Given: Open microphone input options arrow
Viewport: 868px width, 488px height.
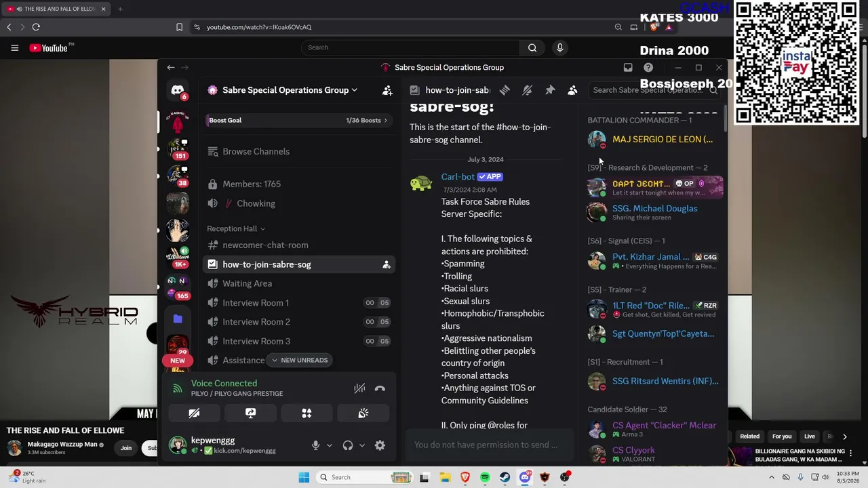Looking at the screenshot, I should pos(330,445).
